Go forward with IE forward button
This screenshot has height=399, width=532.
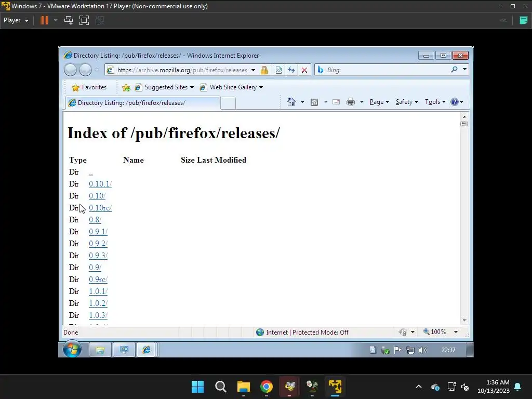pyautogui.click(x=85, y=70)
